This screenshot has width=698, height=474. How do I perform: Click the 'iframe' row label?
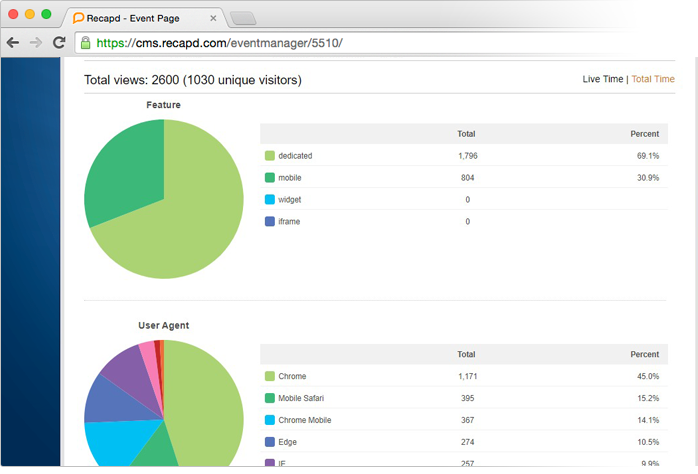coord(289,221)
